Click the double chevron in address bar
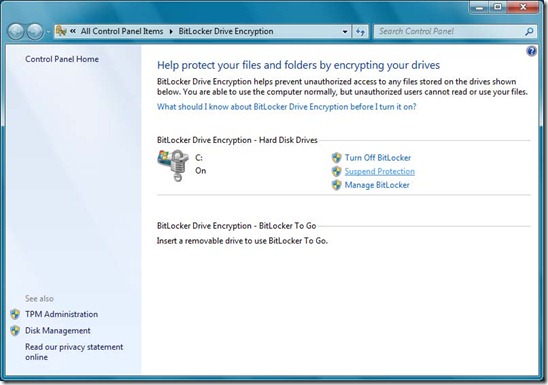 [73, 31]
